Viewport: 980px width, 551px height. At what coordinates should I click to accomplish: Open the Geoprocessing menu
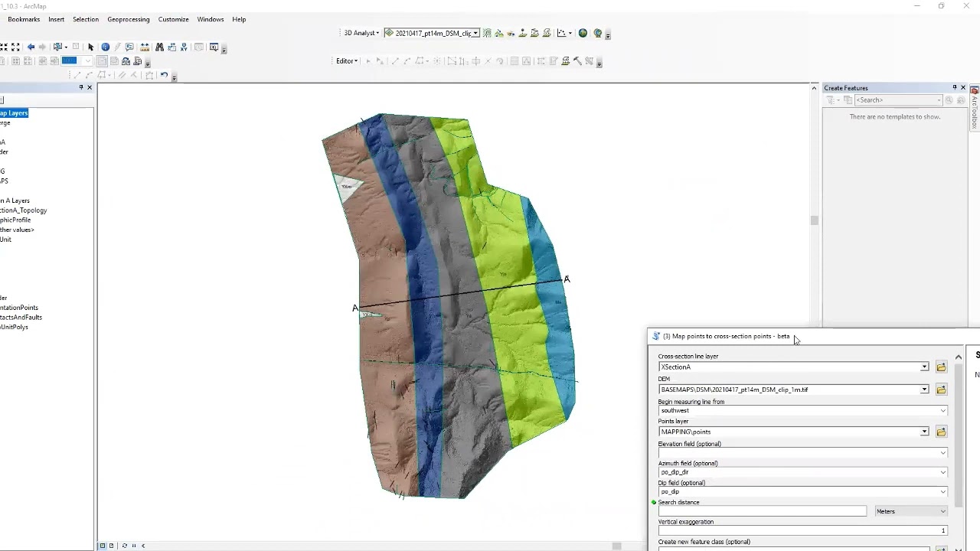pyautogui.click(x=129, y=19)
